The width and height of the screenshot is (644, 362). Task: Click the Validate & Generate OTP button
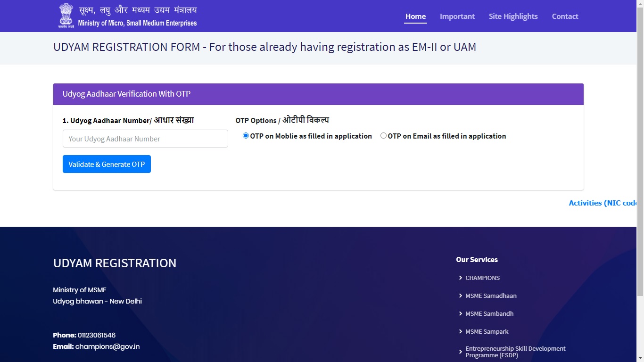tap(107, 164)
